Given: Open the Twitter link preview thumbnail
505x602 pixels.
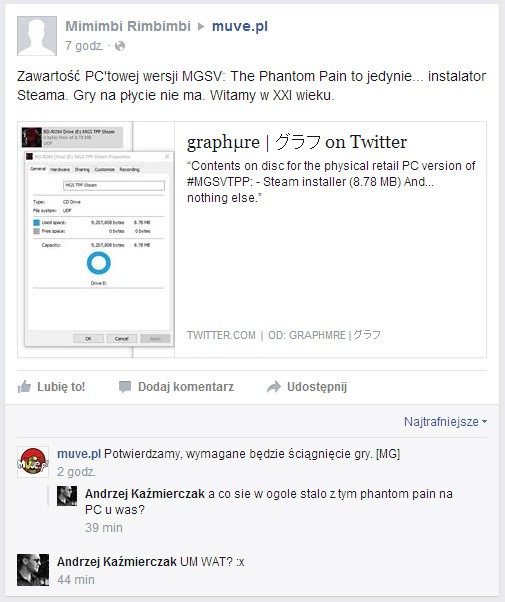Looking at the screenshot, I should point(96,240).
